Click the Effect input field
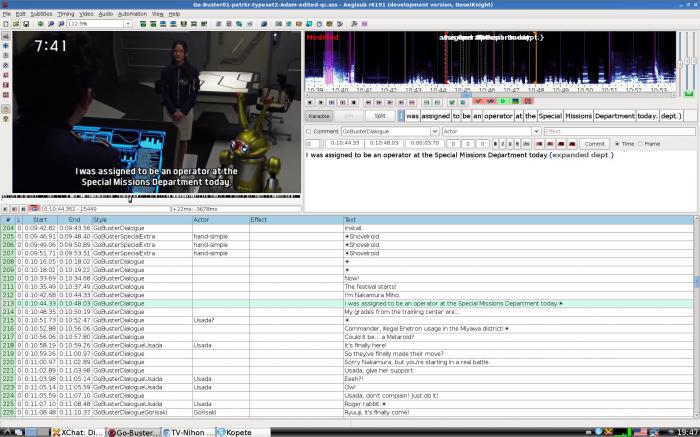The image size is (700, 437). pyautogui.click(x=620, y=131)
